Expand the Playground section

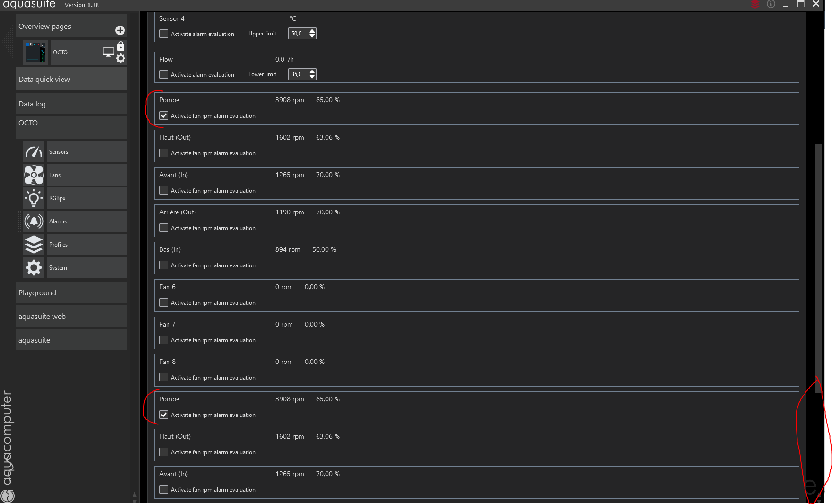(71, 293)
